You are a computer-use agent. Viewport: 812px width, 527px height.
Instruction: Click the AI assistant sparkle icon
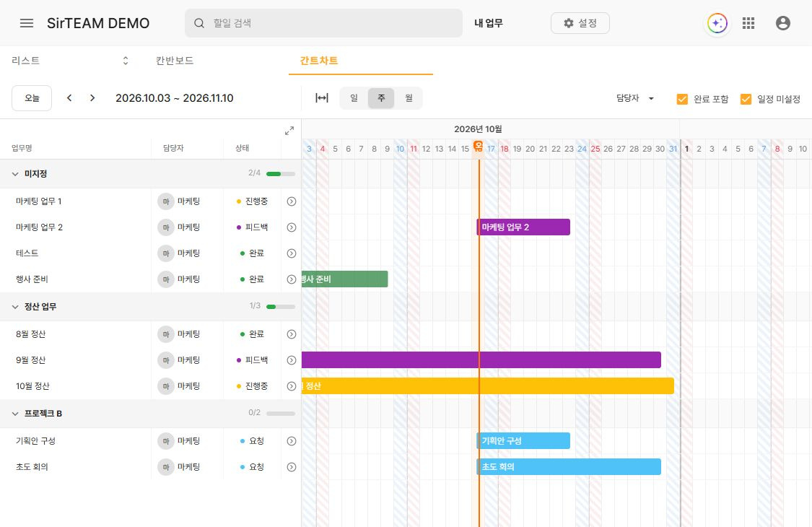click(x=717, y=23)
